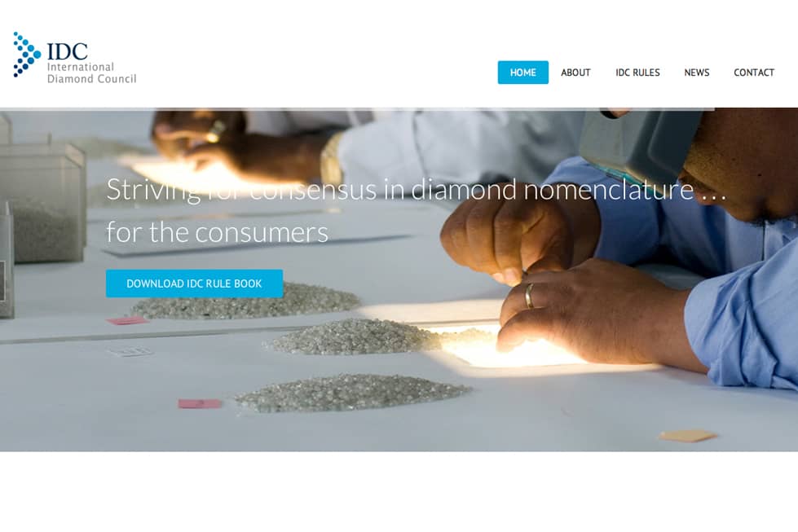
Task: Click the pink tag beside the bottom diamond pile
Action: pyautogui.click(x=200, y=403)
